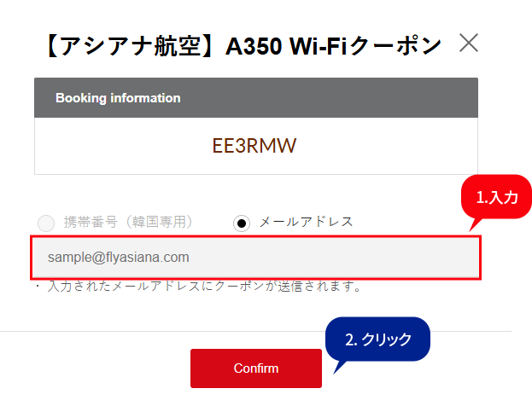Click the booking code EE3RMW
Image resolution: width=532 pixels, height=406 pixels.
tap(254, 146)
